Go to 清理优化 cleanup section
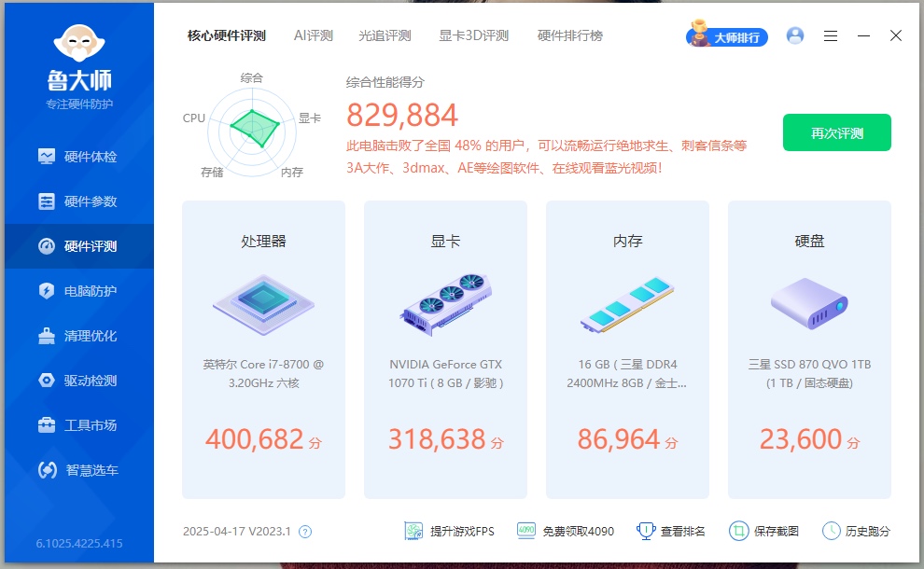Viewport: 924px width, 569px height. click(78, 336)
